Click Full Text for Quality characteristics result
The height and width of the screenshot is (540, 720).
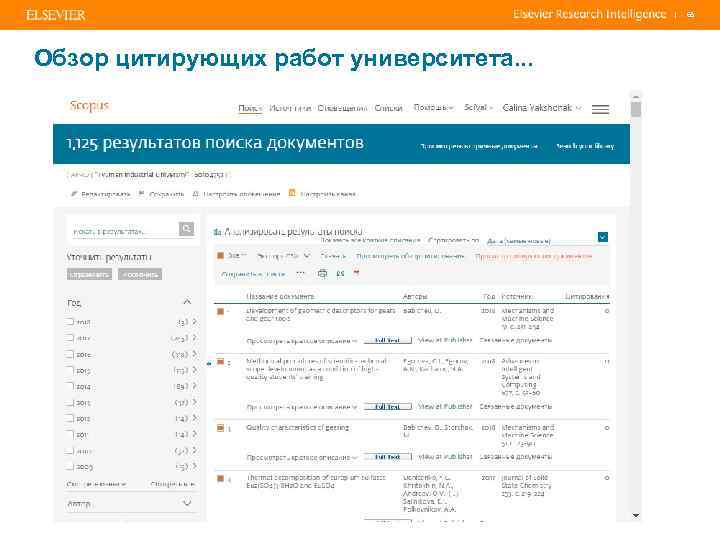pos(388,457)
